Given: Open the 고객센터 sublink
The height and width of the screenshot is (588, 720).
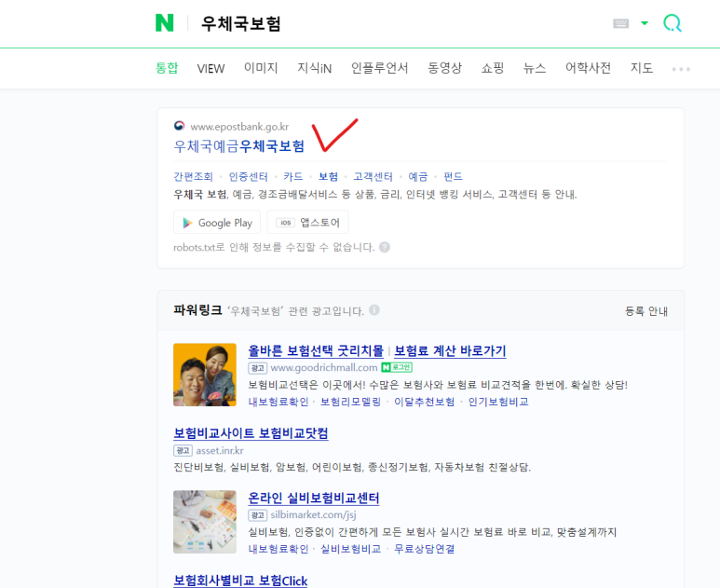Looking at the screenshot, I should pos(373,176).
